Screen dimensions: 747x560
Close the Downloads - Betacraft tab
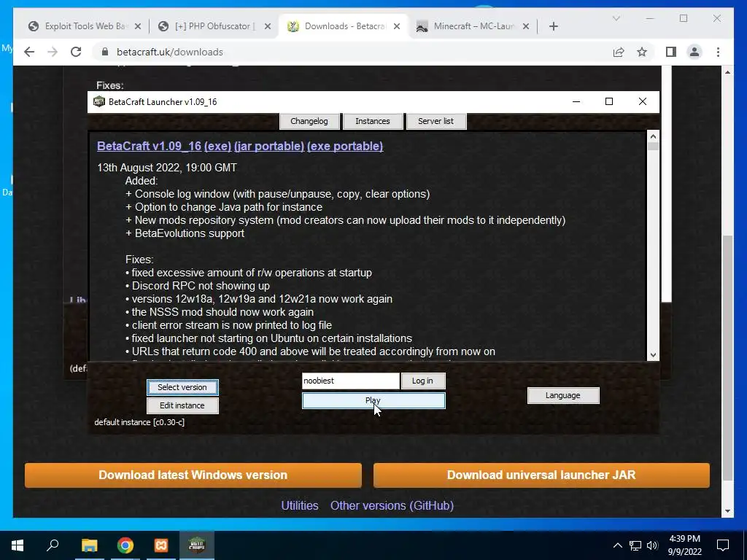396,26
